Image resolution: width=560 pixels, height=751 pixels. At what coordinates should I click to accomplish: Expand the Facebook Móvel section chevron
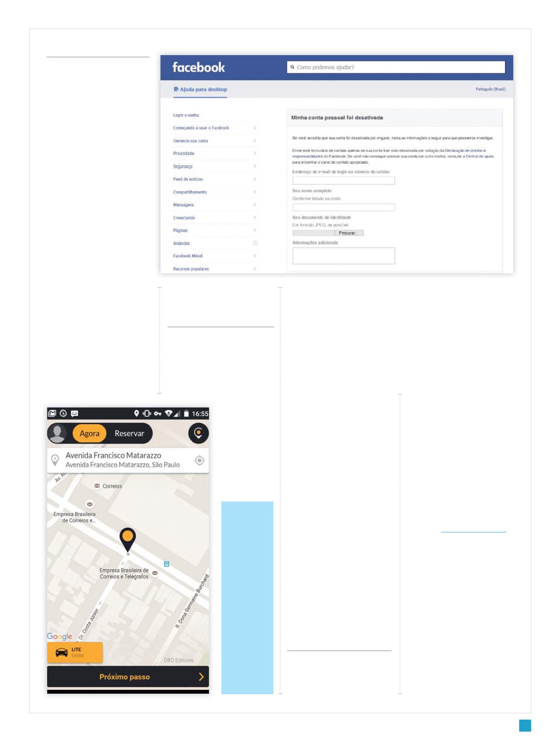[x=255, y=256]
